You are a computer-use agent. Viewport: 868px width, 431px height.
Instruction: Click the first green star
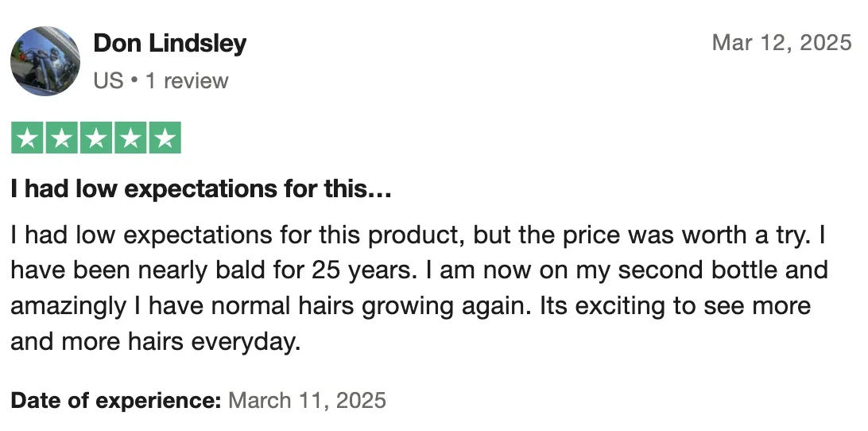coord(28,138)
